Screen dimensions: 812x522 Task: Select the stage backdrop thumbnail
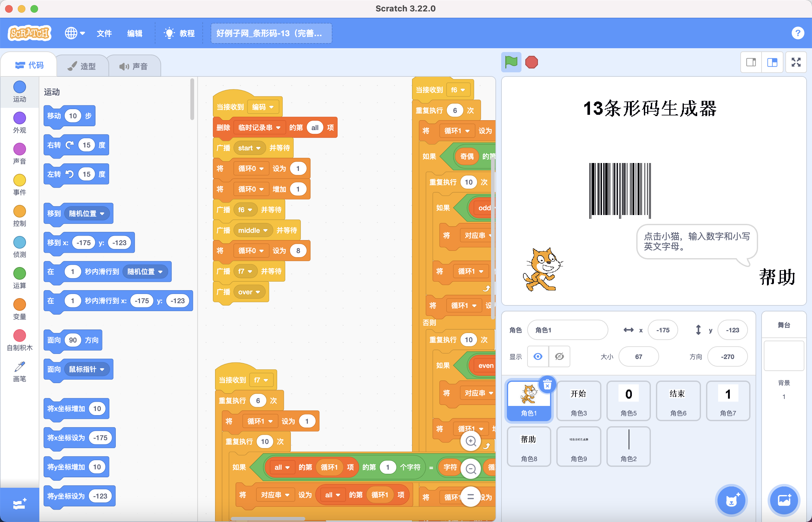point(783,356)
